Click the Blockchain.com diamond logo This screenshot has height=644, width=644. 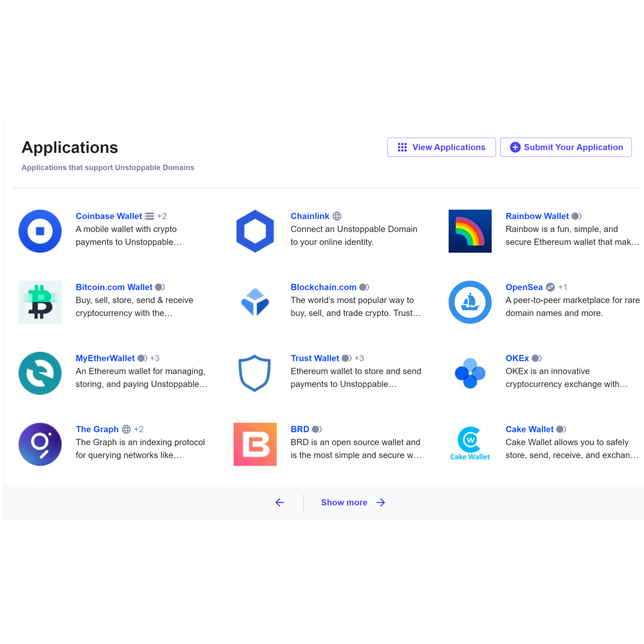(x=255, y=302)
